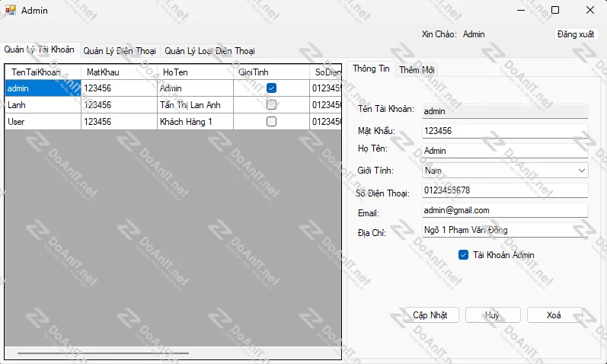607x364 pixels.
Task: Uncheck the Tài Khoản Admin checkbox
Action: 463,255
